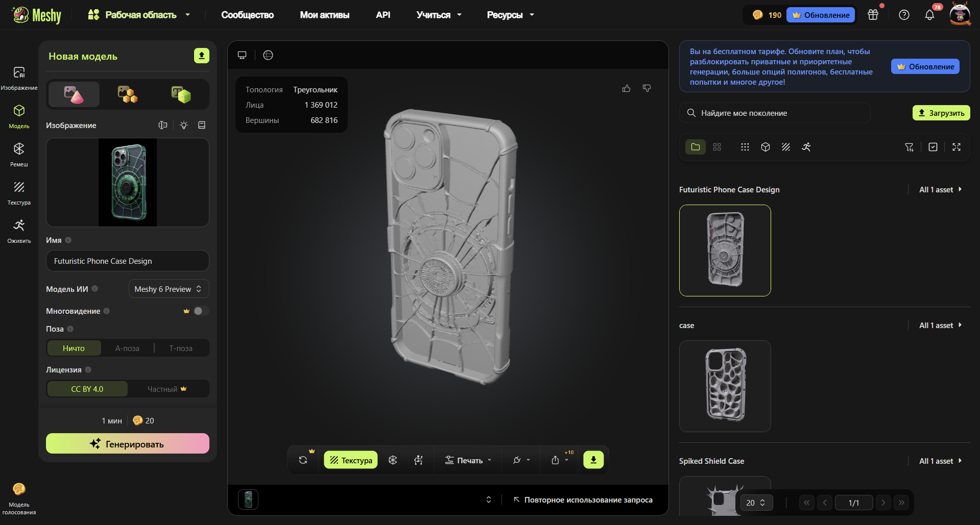Click the green Загрузить button

click(x=941, y=113)
